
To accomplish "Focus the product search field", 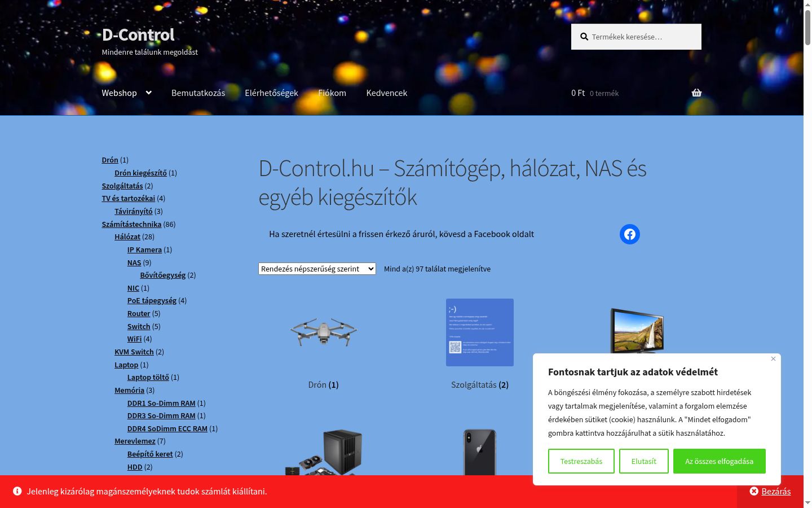I will click(x=636, y=37).
